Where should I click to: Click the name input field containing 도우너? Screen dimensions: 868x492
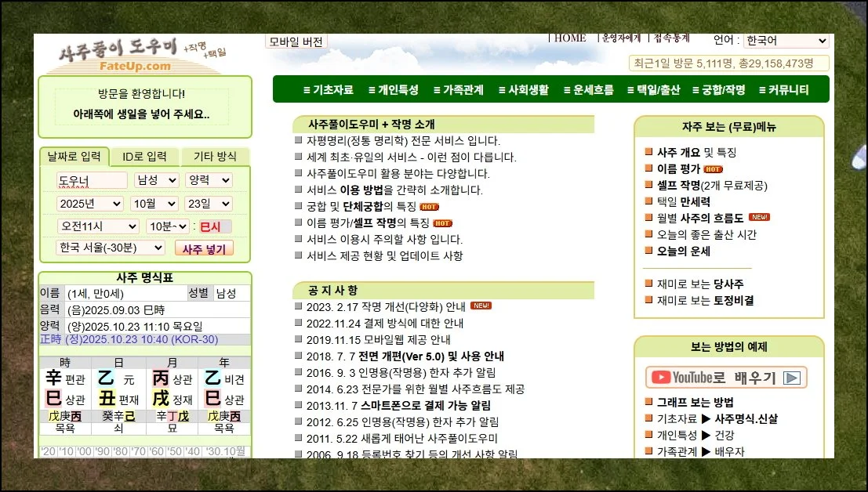91,181
